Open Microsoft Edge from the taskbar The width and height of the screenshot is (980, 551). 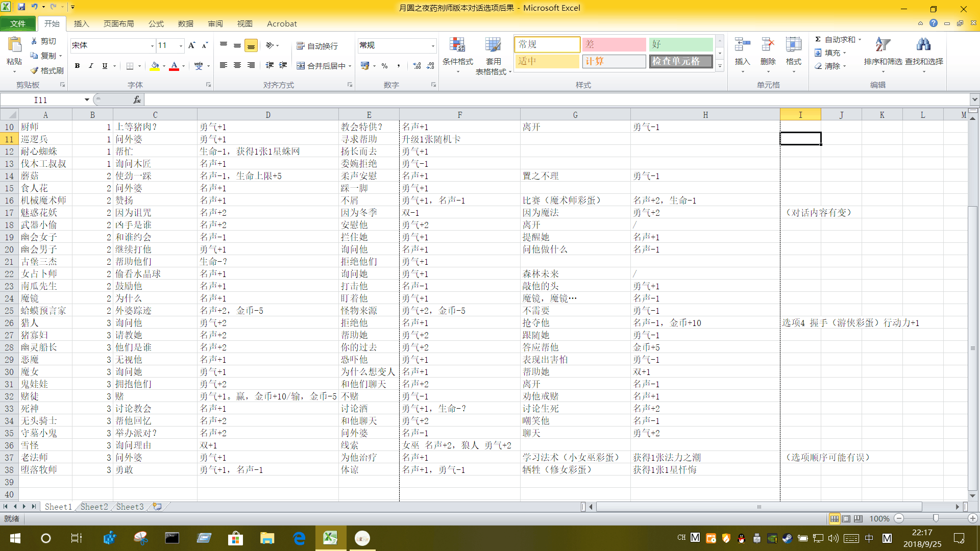click(x=299, y=538)
